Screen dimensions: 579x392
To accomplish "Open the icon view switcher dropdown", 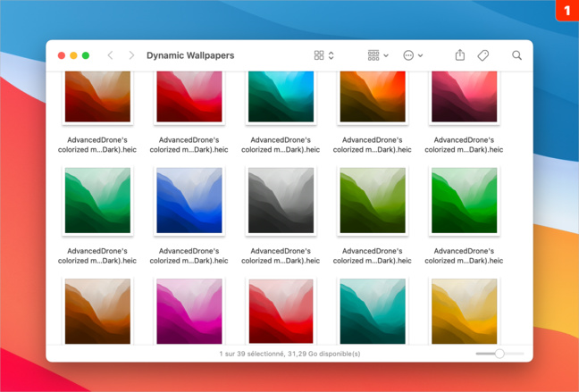I will (323, 55).
